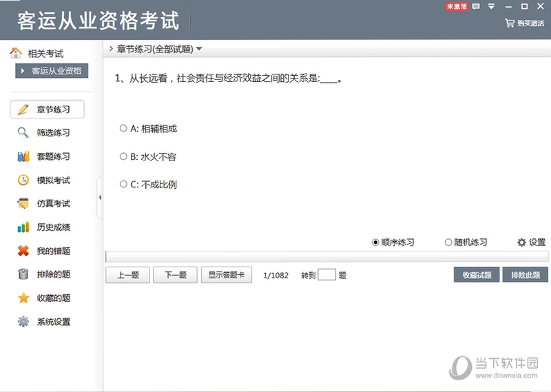Open the 设置 text link
The width and height of the screenshot is (551, 392).
pos(537,243)
